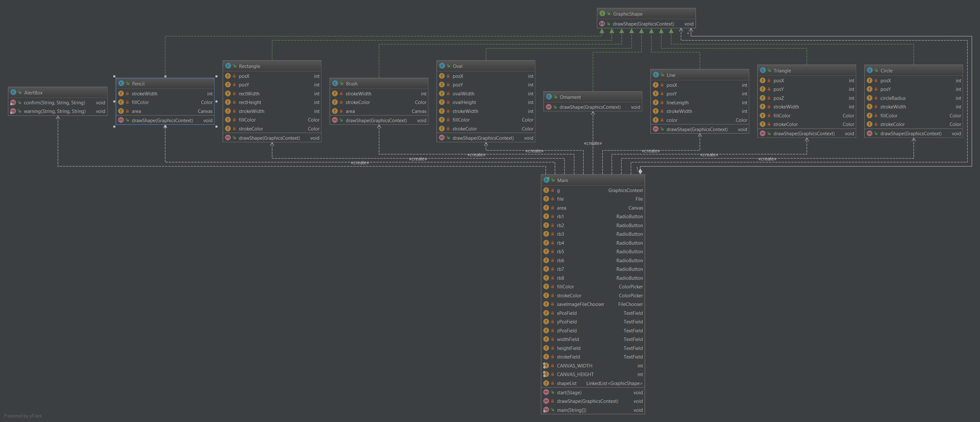Click the CANVAS_HEIGHT constant

[x=593, y=374]
